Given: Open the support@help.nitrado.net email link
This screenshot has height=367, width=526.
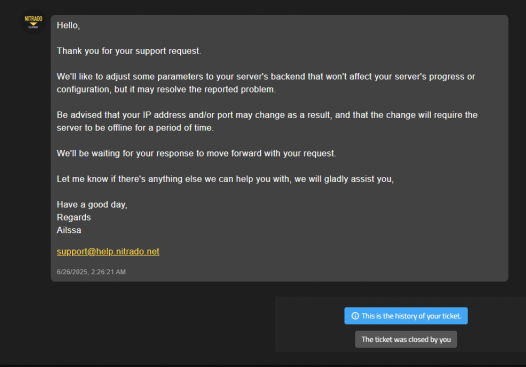Looking at the screenshot, I should coord(108,252).
